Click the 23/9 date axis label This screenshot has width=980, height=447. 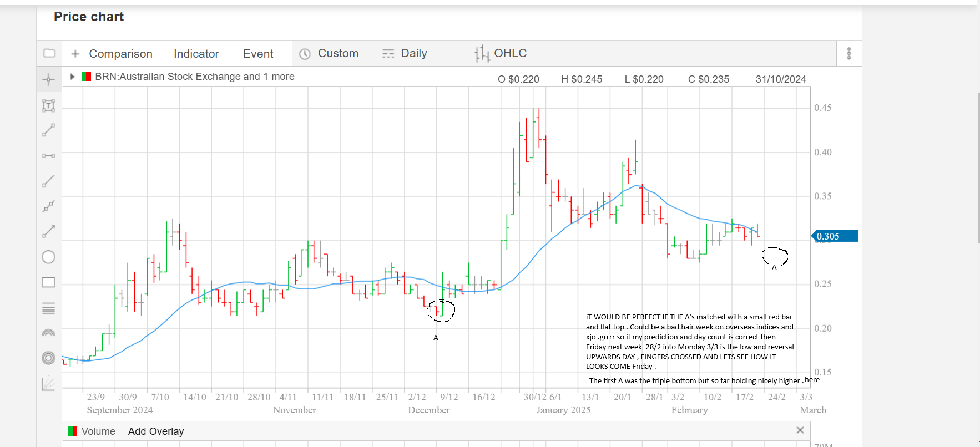point(95,397)
